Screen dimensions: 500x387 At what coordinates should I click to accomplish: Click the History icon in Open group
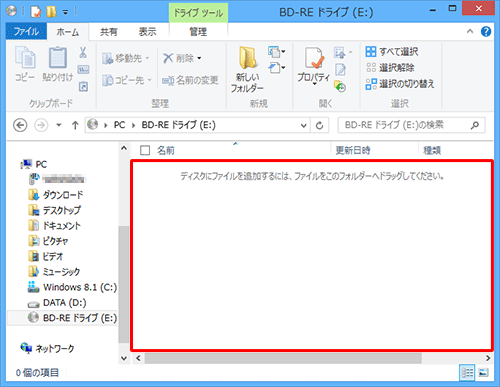[x=340, y=86]
